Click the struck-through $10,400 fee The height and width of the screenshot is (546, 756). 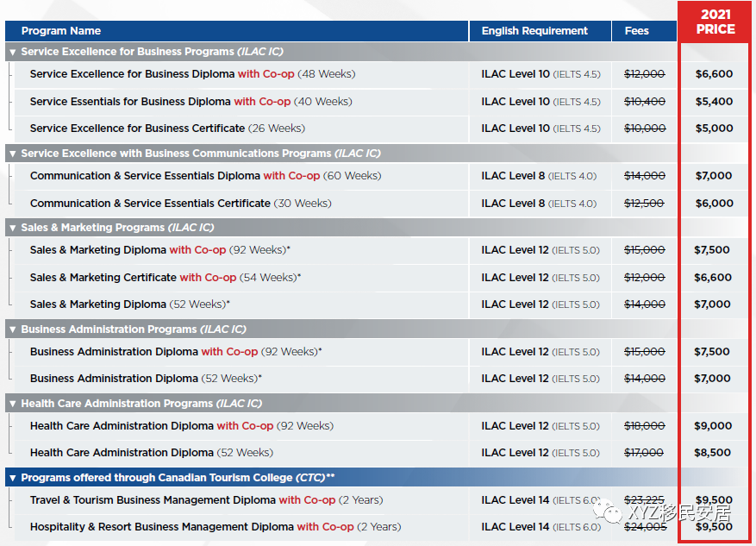point(645,102)
